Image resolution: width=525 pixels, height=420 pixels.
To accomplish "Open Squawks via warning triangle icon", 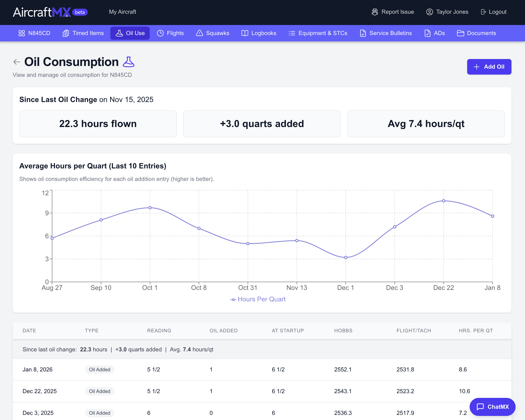I will [199, 33].
